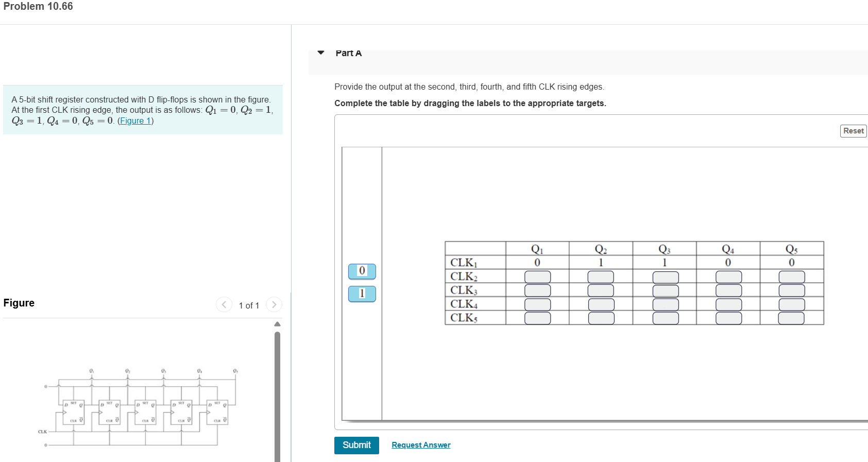Click the CLK4 row Q4 target box
The image size is (868, 462).
click(728, 304)
